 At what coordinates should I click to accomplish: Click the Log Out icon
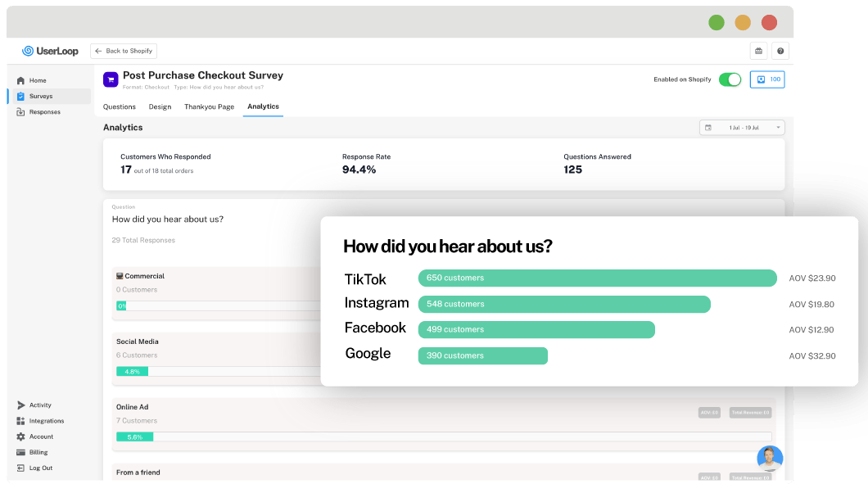click(20, 468)
